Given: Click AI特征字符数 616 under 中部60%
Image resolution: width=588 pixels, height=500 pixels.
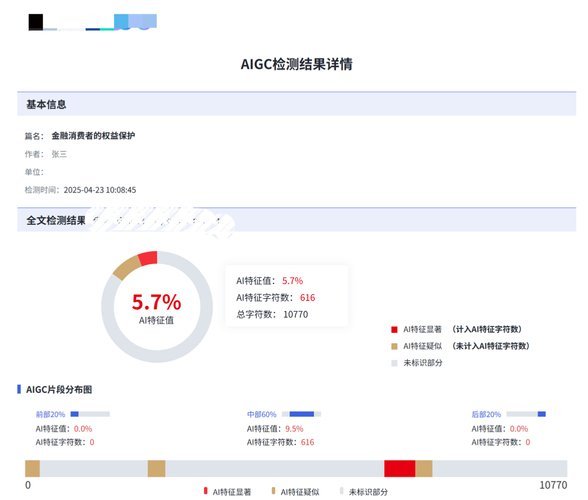Looking at the screenshot, I should pyautogui.click(x=280, y=442).
